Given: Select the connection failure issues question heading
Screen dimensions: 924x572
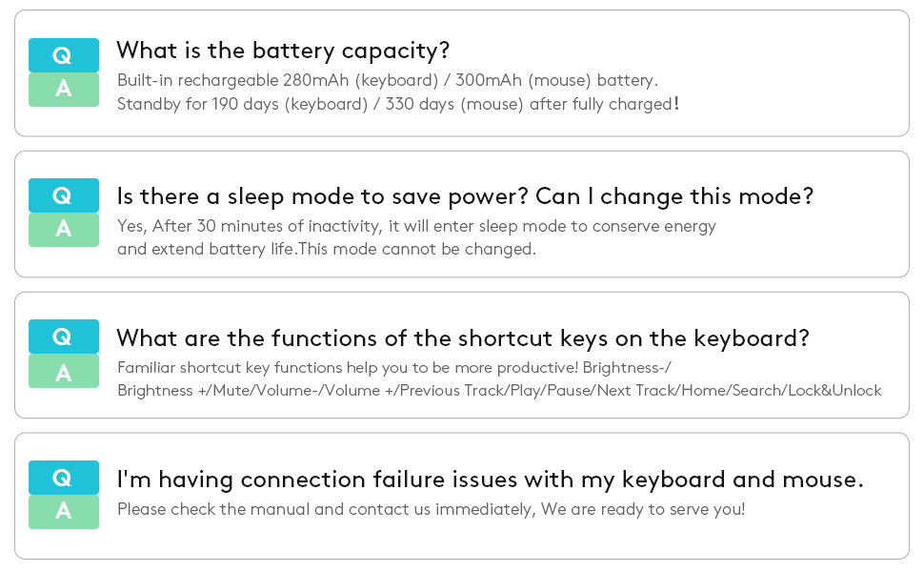Looking at the screenshot, I should tap(490, 479).
